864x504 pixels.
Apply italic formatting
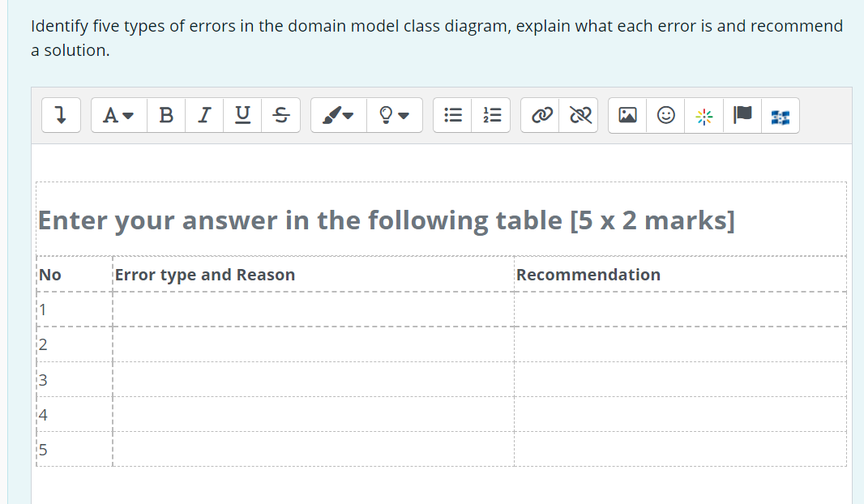tap(203, 115)
